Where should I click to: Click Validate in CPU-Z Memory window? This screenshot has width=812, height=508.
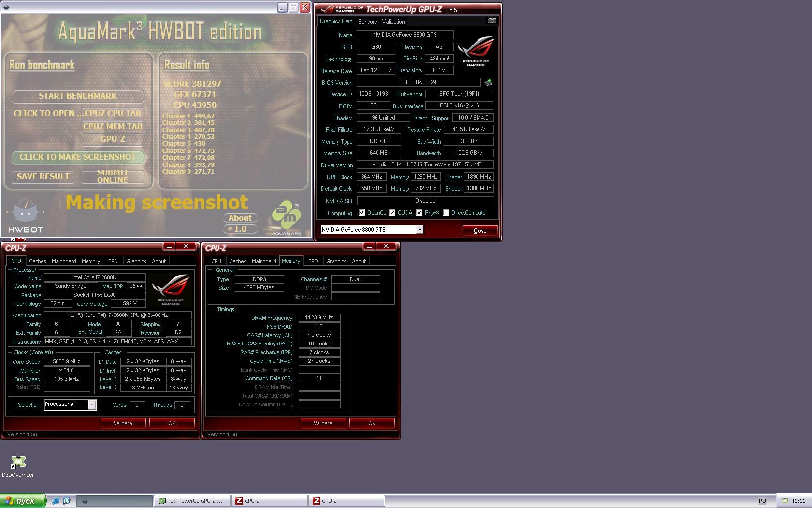point(323,423)
